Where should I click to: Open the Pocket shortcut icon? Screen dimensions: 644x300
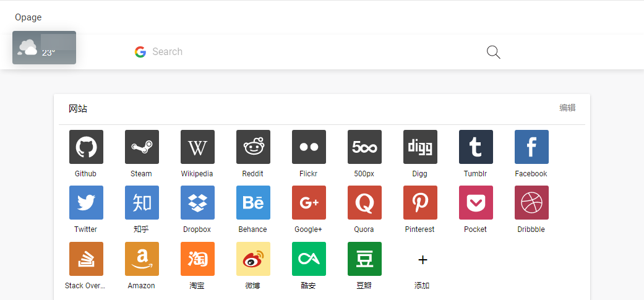tap(476, 203)
